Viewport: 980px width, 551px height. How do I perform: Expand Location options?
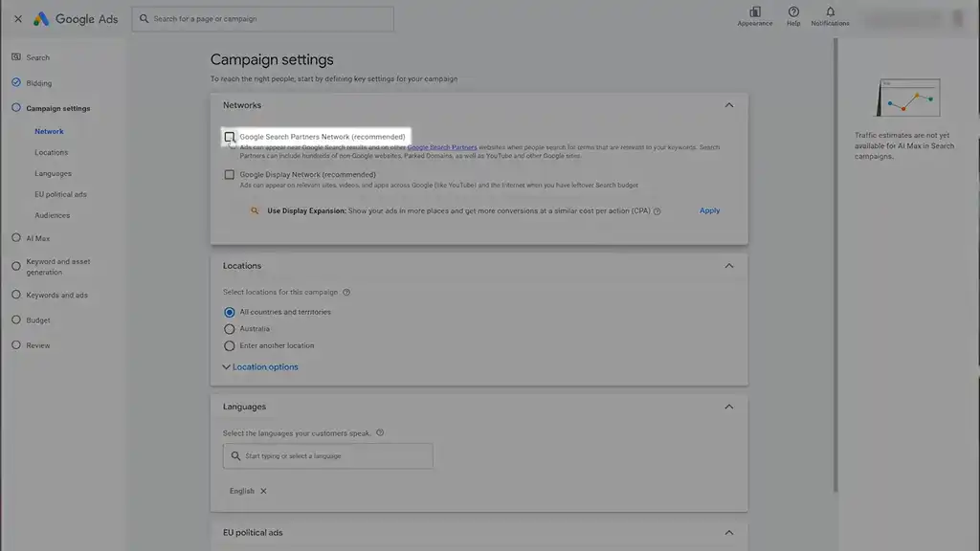260,367
